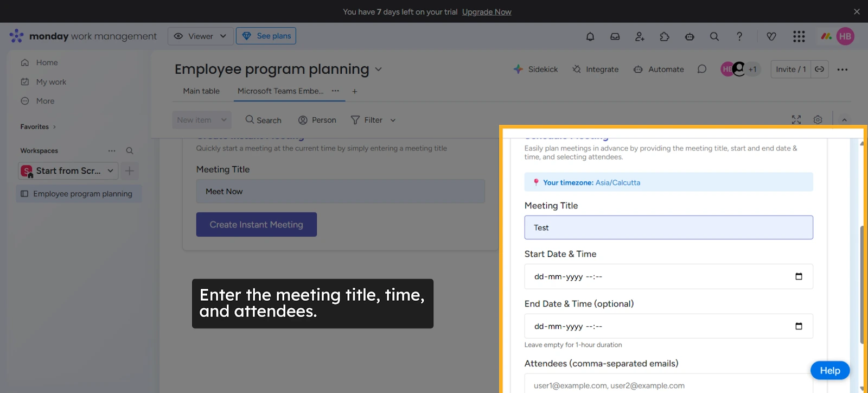This screenshot has height=393, width=868.
Task: Click the Upgrade Now link
Action: click(x=487, y=12)
